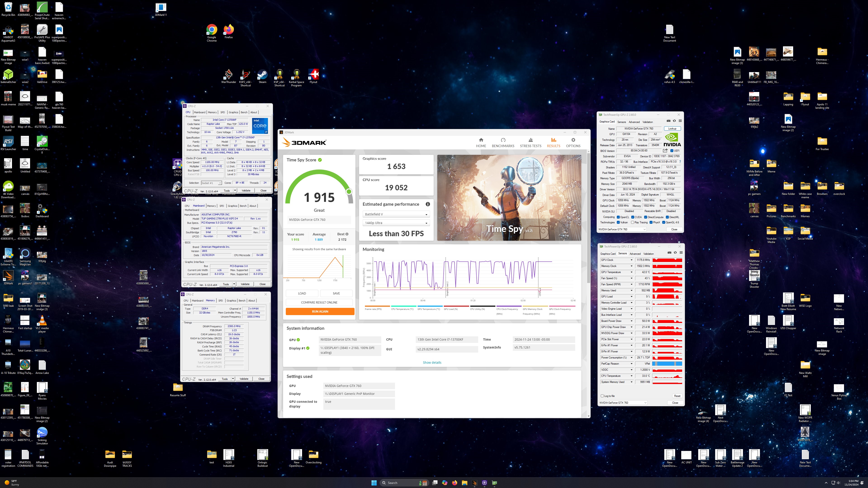
Task: Open GPU selector dropdown in upper GPU-Z
Action: [x=622, y=229]
